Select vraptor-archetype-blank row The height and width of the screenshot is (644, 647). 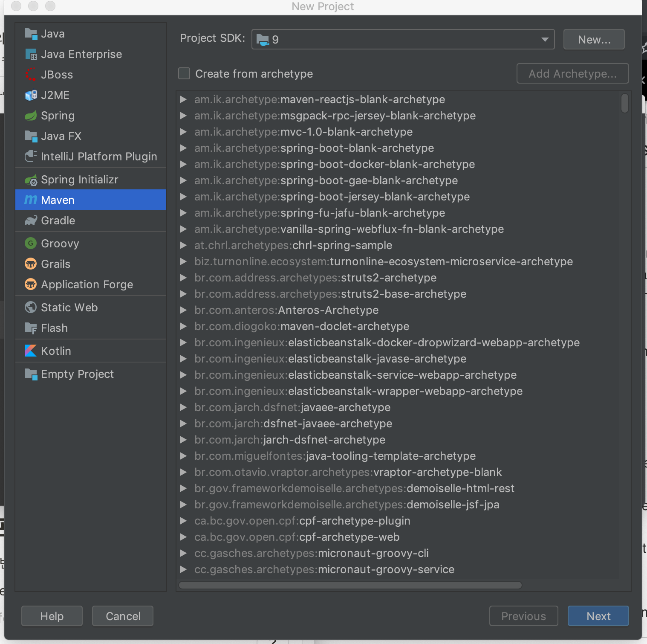pyautogui.click(x=399, y=472)
